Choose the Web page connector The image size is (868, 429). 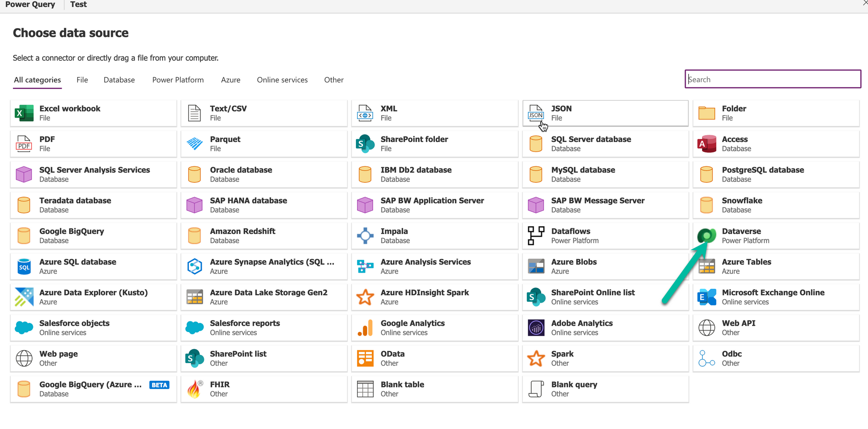click(93, 359)
